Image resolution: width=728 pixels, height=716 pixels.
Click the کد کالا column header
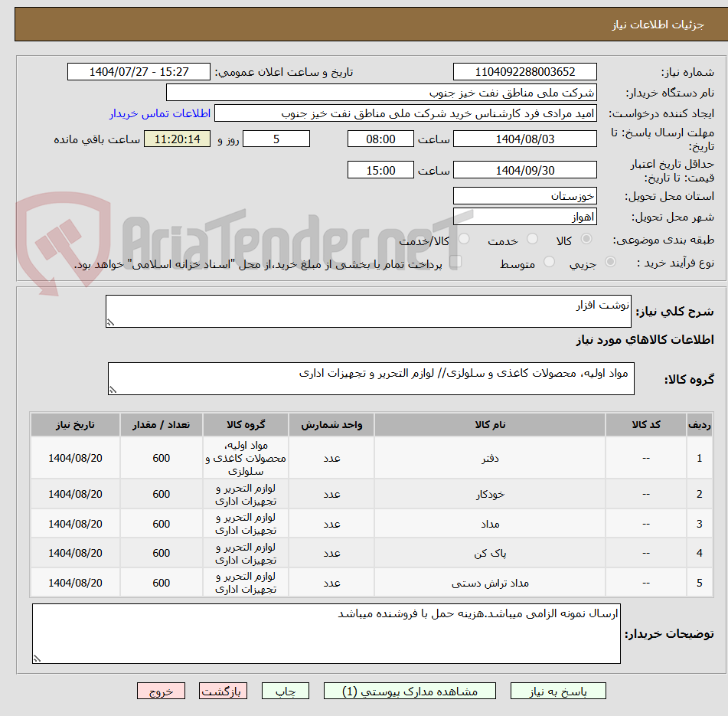coord(646,424)
